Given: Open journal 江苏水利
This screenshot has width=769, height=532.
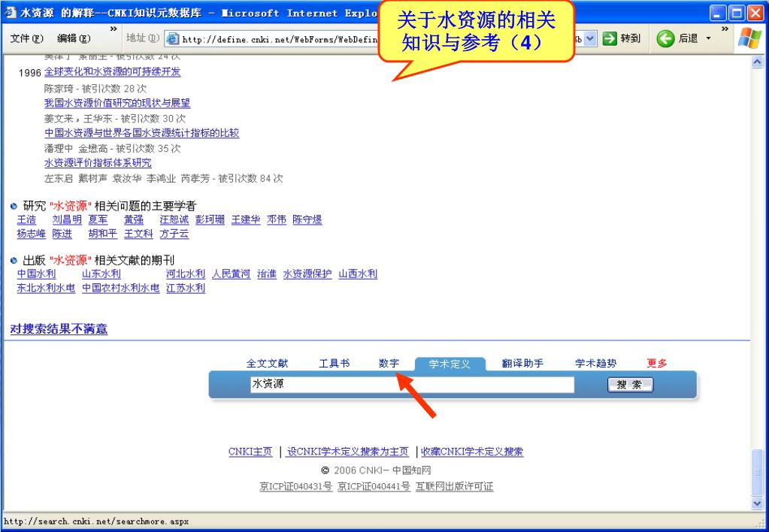Looking at the screenshot, I should (186, 289).
